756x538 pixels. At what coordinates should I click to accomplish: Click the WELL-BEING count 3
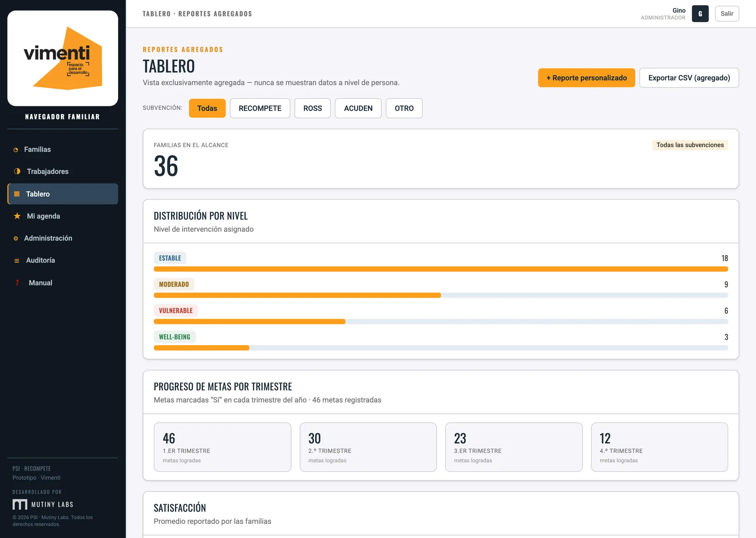click(726, 337)
